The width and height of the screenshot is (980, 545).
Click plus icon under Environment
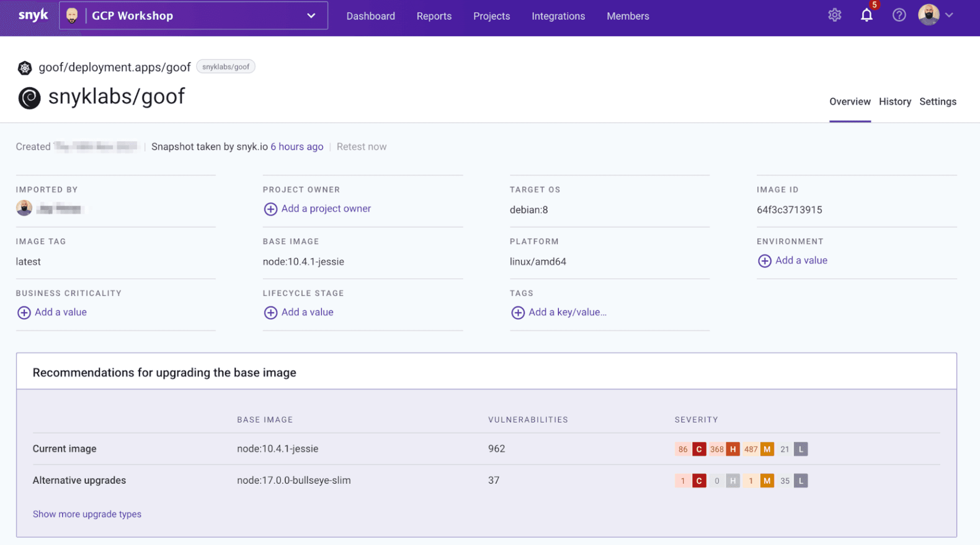(x=765, y=261)
